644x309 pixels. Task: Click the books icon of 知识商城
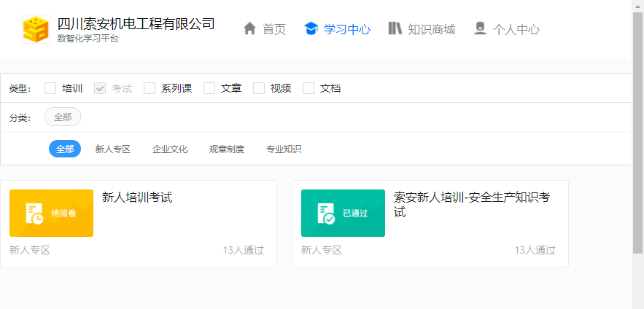[x=395, y=28]
